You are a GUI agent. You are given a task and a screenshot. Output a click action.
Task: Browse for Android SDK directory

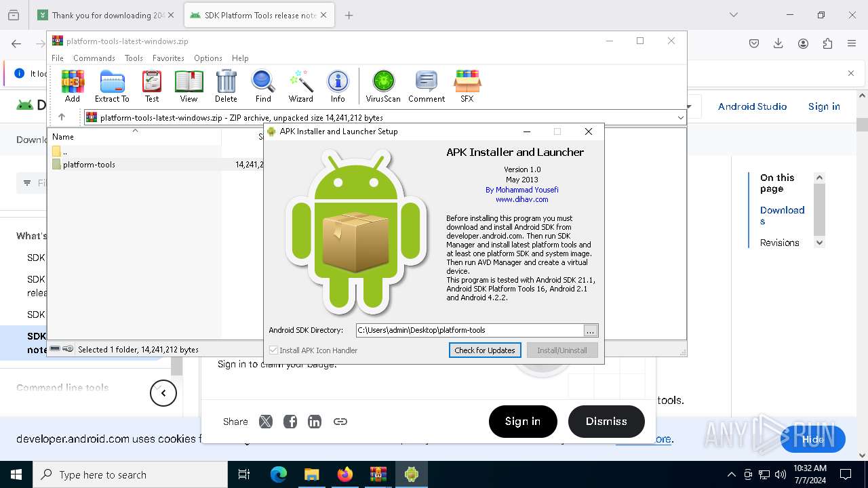(591, 330)
